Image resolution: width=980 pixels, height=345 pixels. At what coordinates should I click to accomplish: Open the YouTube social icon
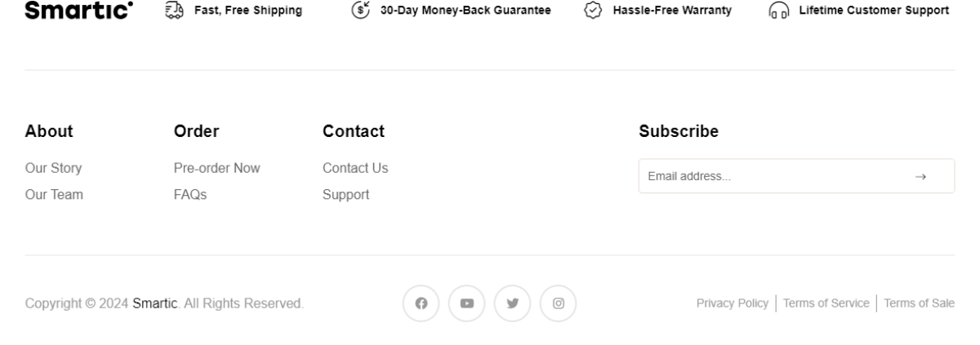[x=467, y=303]
